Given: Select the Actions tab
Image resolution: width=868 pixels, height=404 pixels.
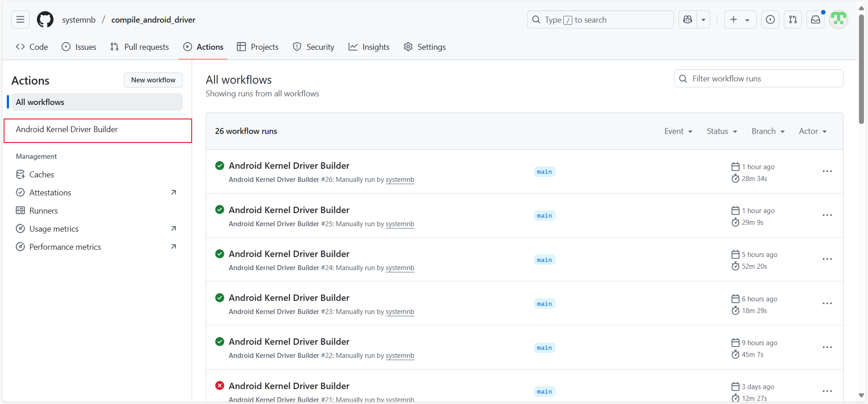Looking at the screenshot, I should 203,47.
